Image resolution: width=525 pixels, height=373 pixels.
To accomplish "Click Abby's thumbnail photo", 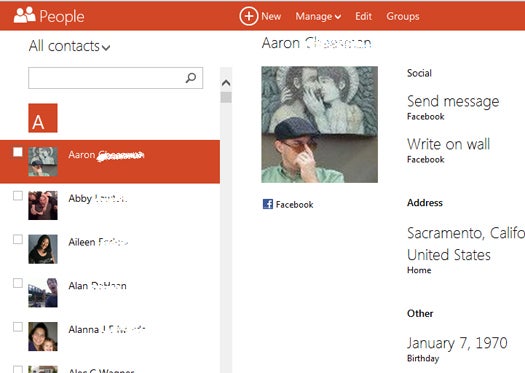I will (43, 205).
